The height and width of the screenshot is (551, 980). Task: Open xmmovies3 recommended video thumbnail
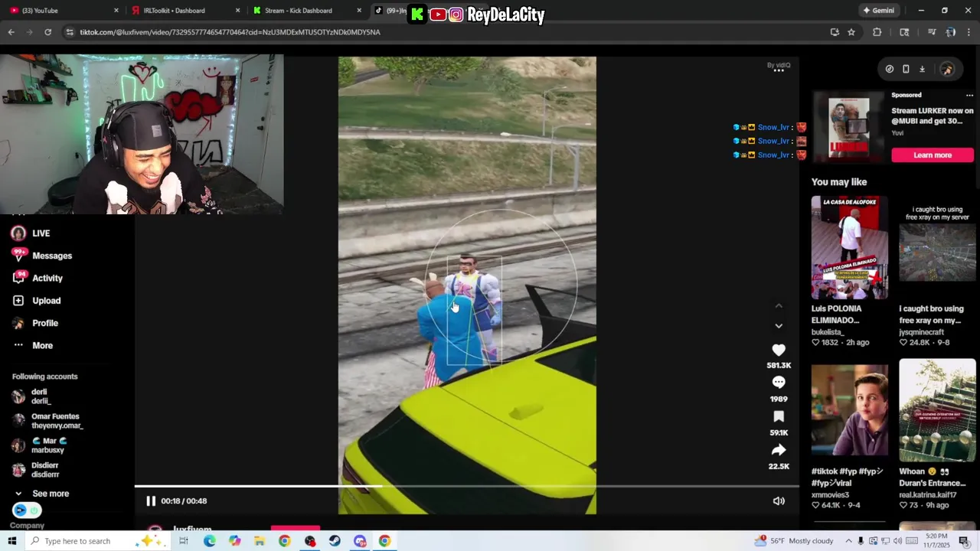pos(850,411)
